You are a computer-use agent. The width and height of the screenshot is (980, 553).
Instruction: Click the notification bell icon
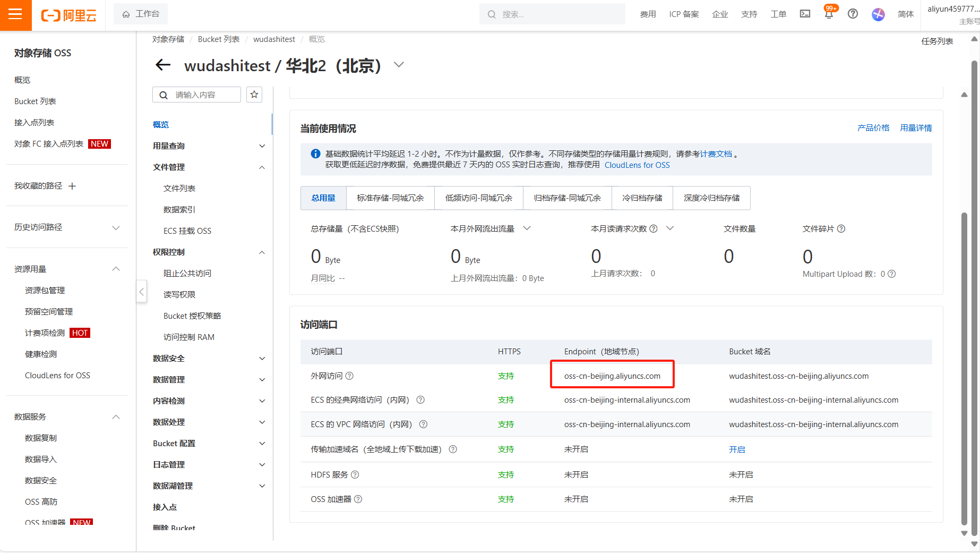point(829,14)
